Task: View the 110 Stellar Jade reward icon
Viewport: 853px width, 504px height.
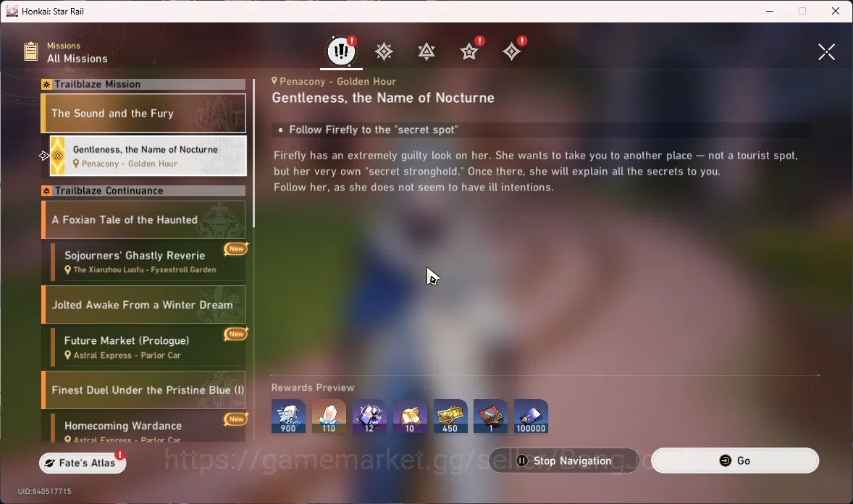Action: tap(329, 416)
